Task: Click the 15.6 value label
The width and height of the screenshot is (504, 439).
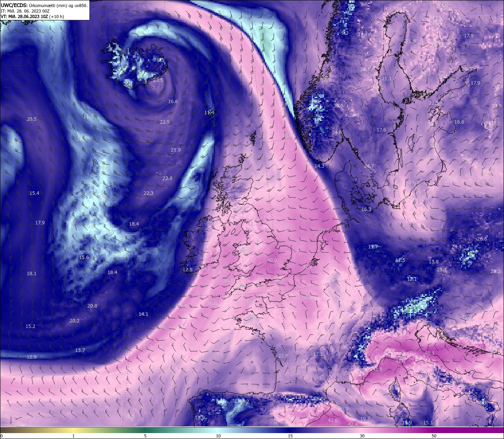Action: click(x=84, y=257)
